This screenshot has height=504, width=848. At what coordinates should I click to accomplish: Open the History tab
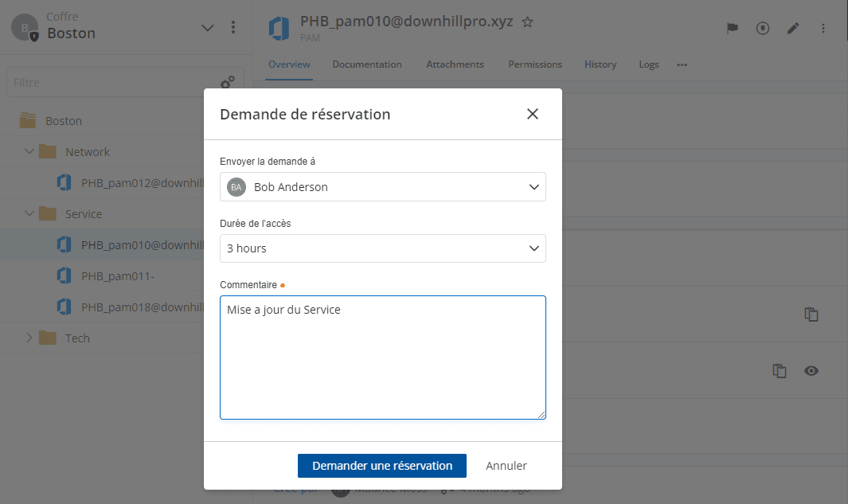600,64
